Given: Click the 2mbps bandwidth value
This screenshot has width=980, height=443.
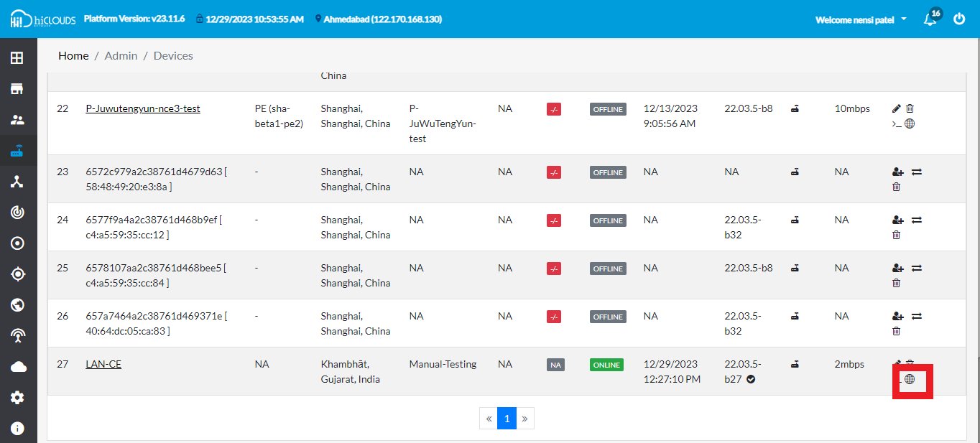Looking at the screenshot, I should [x=849, y=364].
